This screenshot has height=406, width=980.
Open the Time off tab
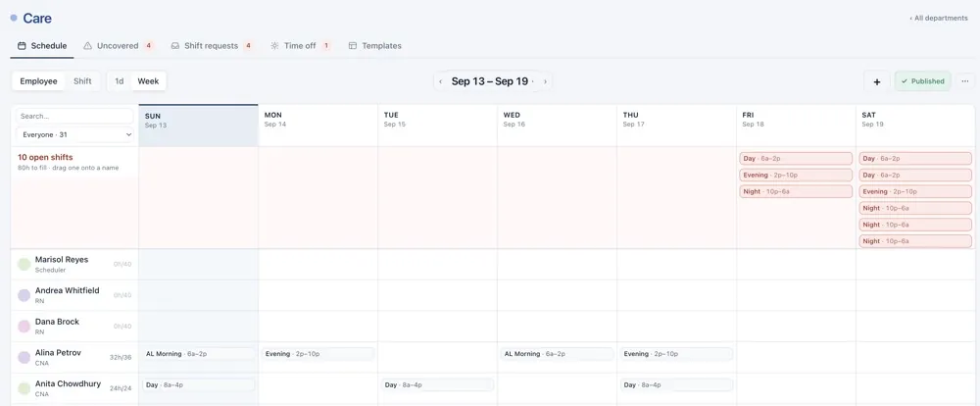pyautogui.click(x=300, y=46)
